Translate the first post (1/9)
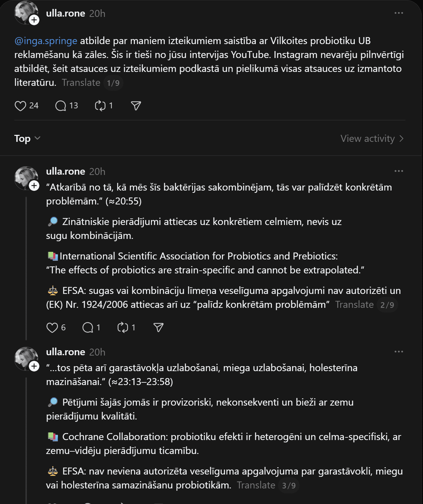423x504 pixels. click(81, 83)
